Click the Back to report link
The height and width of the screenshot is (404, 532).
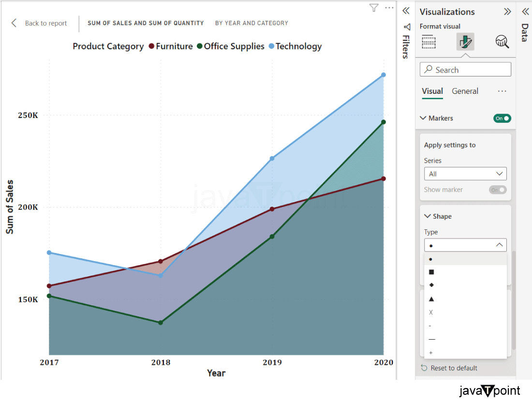[x=46, y=23]
